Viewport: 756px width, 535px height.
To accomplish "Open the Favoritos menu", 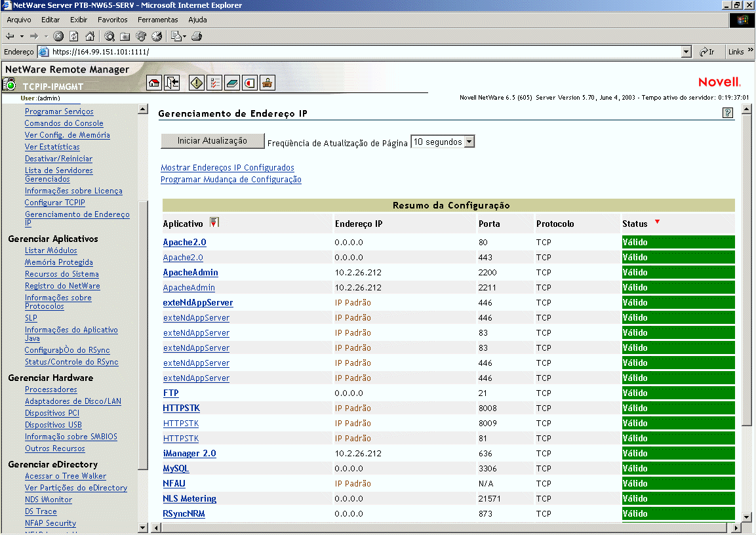I will coord(113,20).
